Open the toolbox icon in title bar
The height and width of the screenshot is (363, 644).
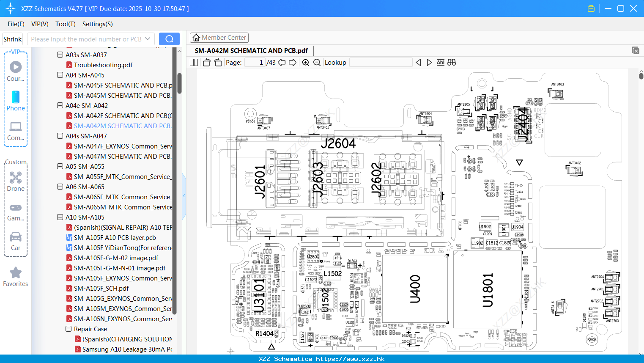click(591, 8)
